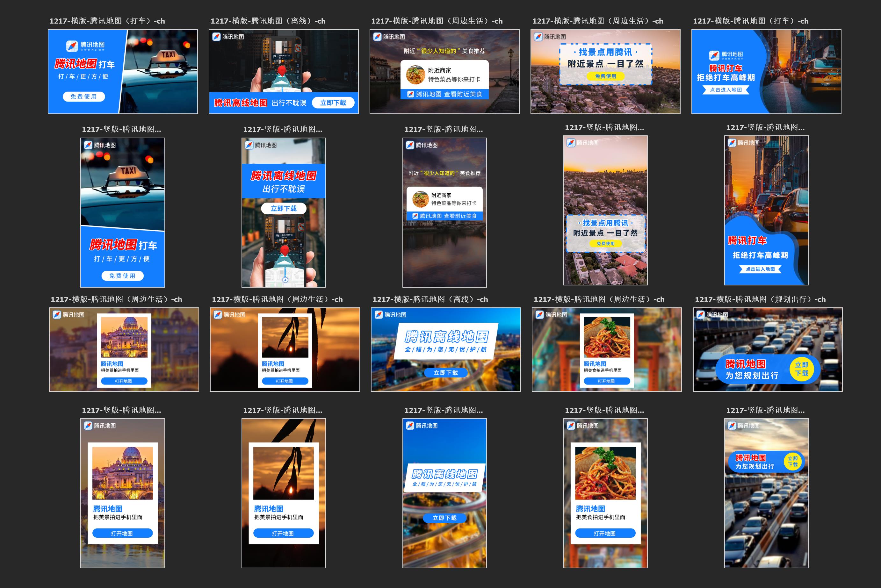The image size is (881, 588).
Task: Click 免费使用 in vertical TAXI-sign poster
Action: [122, 276]
